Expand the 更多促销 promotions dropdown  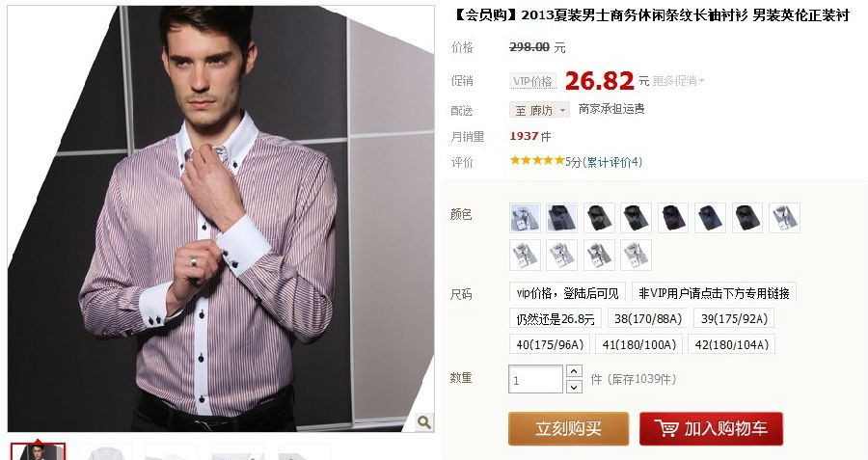[x=678, y=81]
